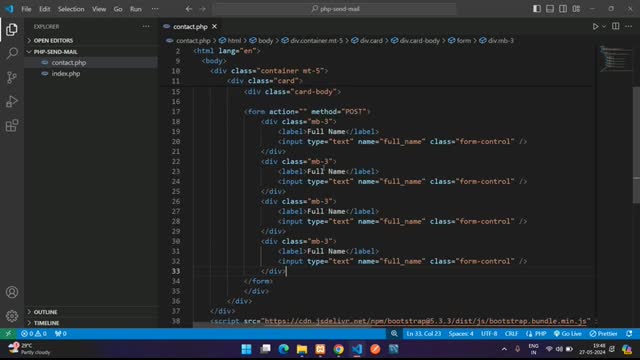Show errors and warnings in status bar
This screenshot has width=640, height=360.
34,333
